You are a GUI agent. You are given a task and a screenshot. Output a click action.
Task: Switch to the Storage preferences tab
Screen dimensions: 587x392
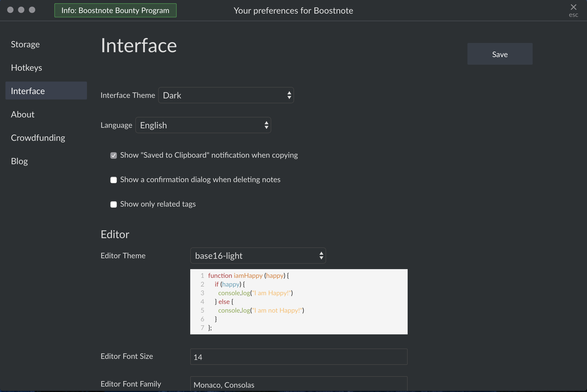click(25, 44)
